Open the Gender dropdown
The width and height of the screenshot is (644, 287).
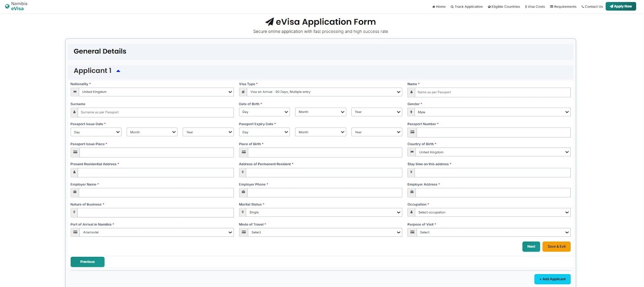click(493, 112)
